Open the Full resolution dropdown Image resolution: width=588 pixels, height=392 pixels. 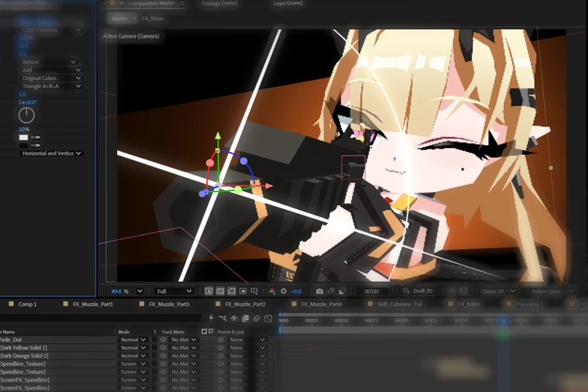tap(174, 291)
